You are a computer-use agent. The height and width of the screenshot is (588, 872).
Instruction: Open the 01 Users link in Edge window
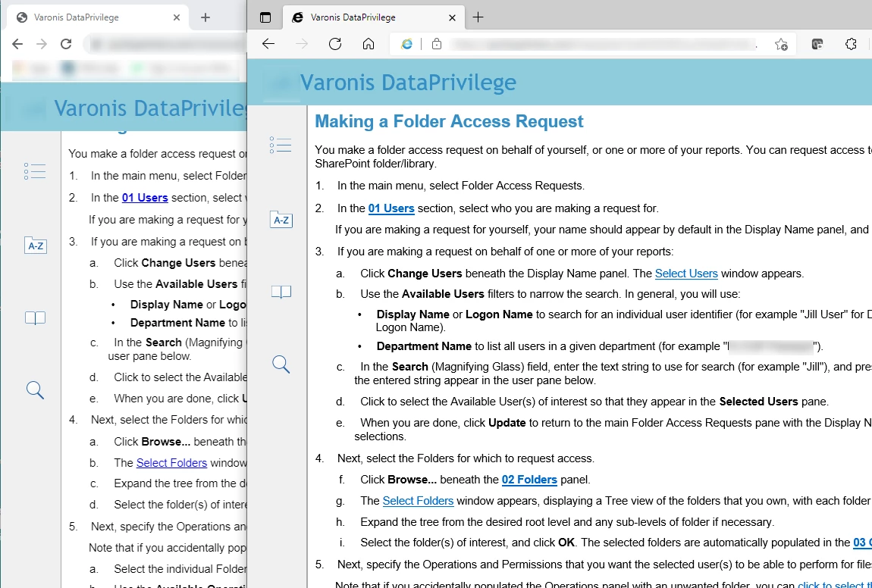pyautogui.click(x=391, y=208)
